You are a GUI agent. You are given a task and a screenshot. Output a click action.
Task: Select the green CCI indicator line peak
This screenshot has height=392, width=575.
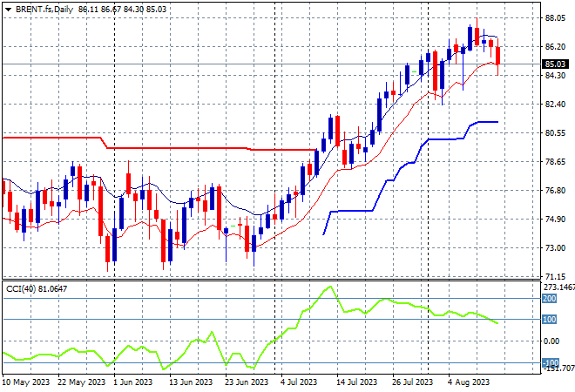coord(330,287)
